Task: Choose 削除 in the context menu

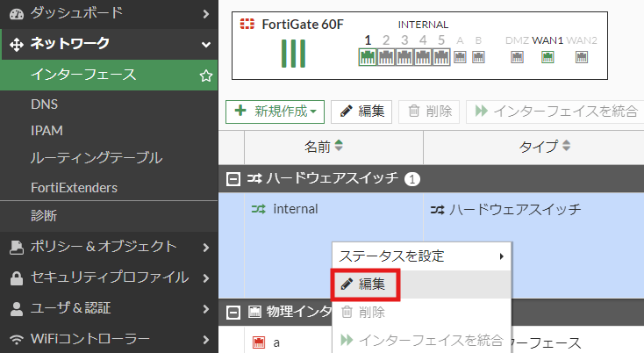Action: [421, 313]
